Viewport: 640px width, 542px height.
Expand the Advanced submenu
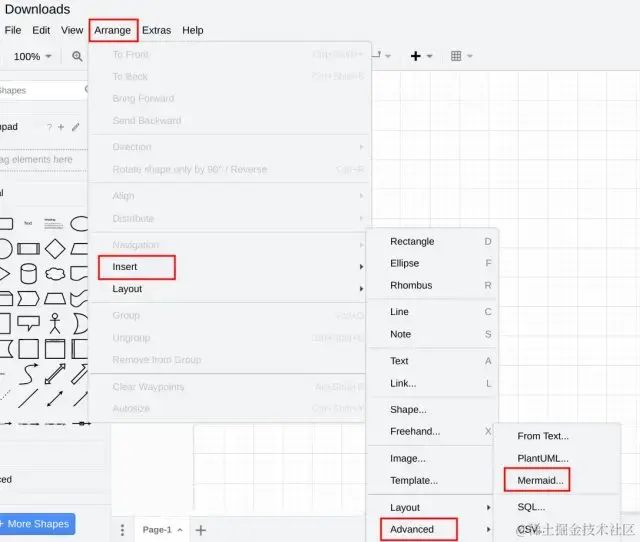pyautogui.click(x=411, y=529)
